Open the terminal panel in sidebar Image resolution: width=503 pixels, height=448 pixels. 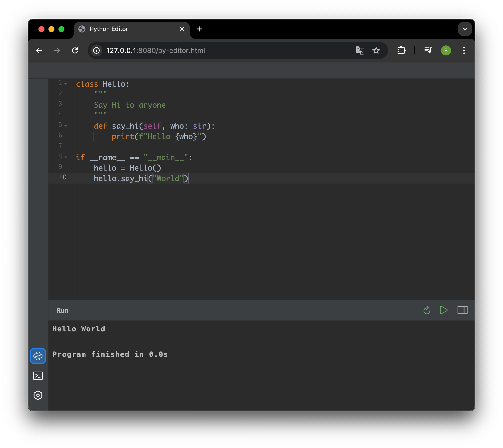(x=38, y=376)
